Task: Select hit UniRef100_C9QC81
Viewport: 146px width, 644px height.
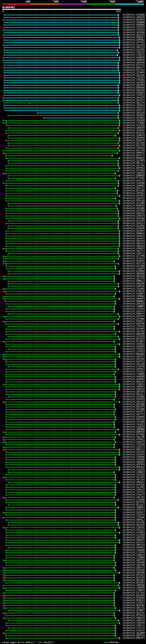Action: 133,527
